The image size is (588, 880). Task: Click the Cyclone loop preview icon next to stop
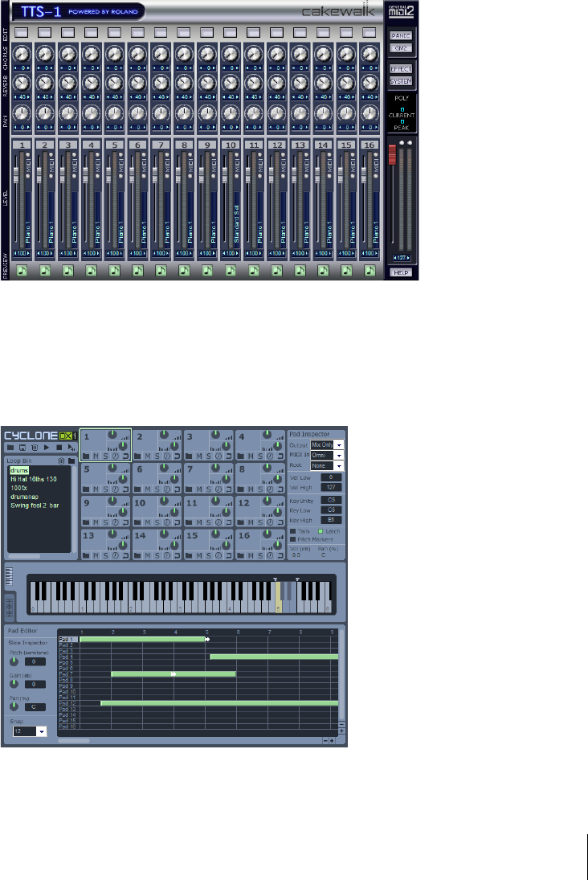[71, 448]
